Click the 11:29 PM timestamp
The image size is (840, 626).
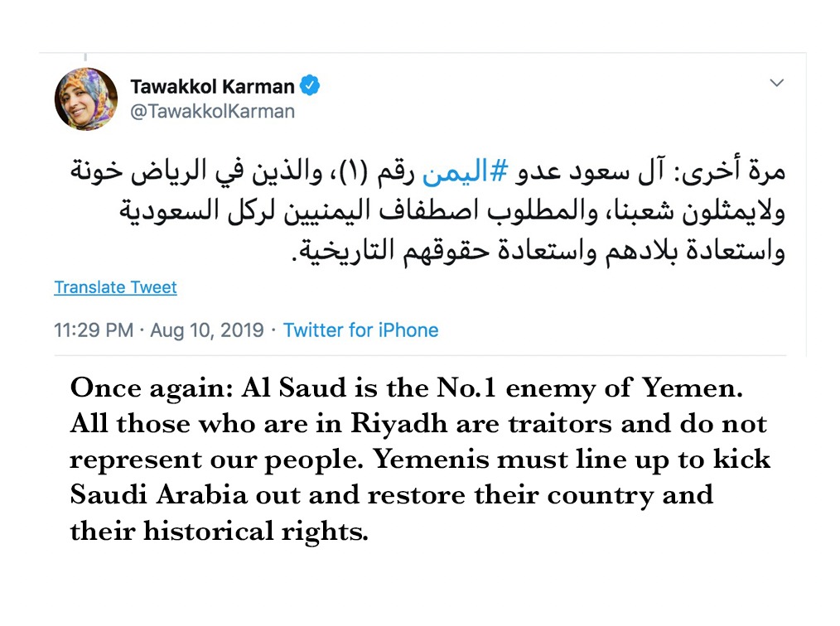[94, 330]
